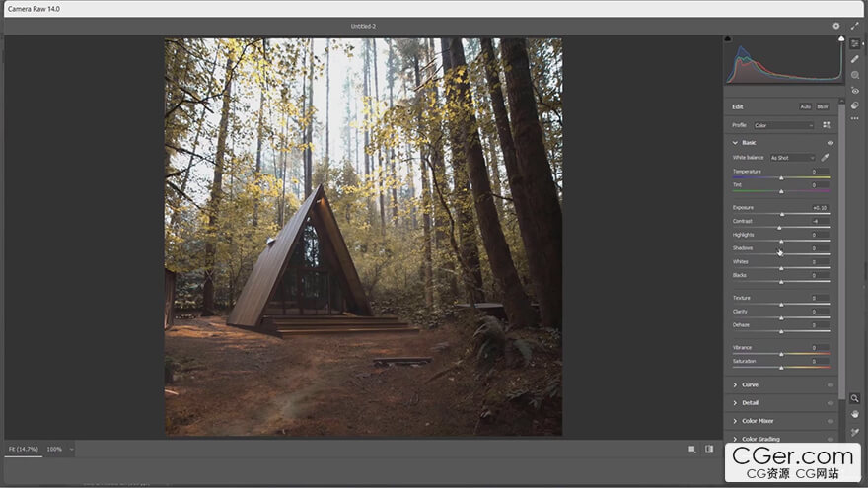Select the Hand tool
Viewport: 868px width, 488px height.
[855, 414]
